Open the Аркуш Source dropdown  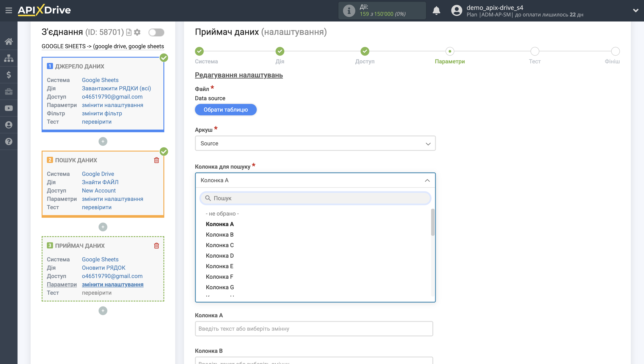[315, 143]
